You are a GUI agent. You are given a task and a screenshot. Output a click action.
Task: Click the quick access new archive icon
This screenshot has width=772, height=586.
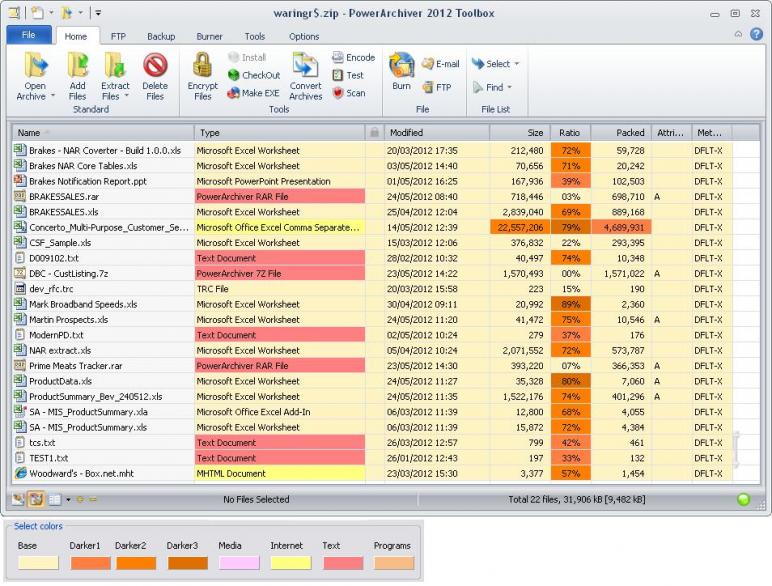(36, 13)
